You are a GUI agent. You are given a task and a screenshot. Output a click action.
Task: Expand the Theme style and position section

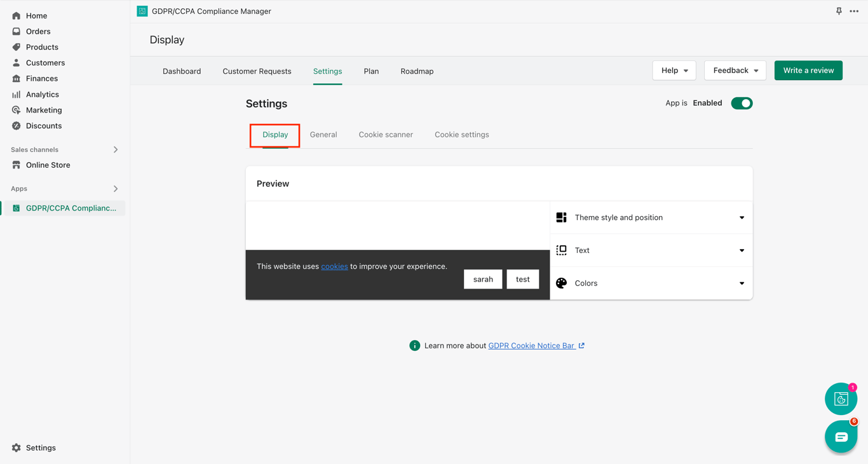click(742, 218)
